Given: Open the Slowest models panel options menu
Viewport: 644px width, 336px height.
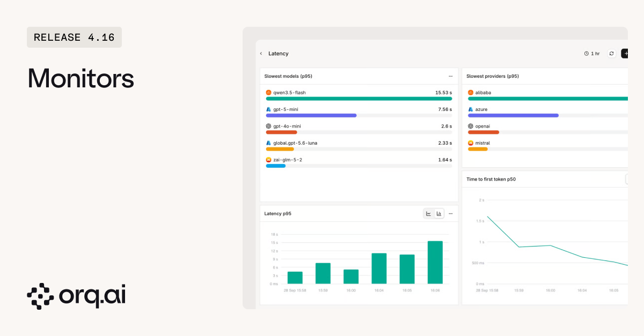Looking at the screenshot, I should click(x=450, y=76).
